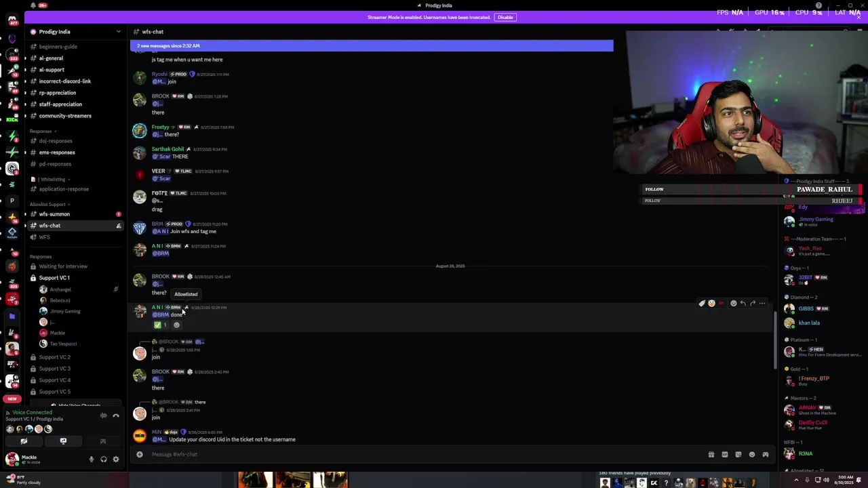This screenshot has height=488, width=868.
Task: Toggle headphones deafen
Action: pos(104,460)
